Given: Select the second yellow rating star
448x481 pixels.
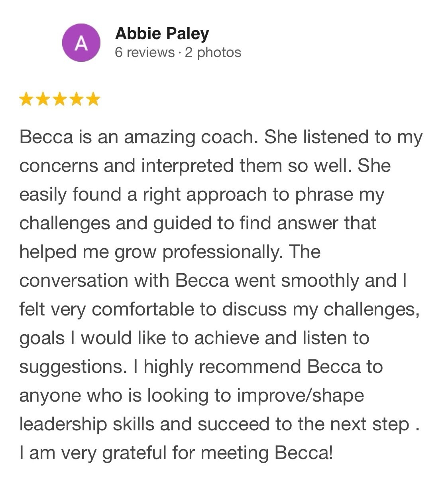Looking at the screenshot, I should [43, 99].
